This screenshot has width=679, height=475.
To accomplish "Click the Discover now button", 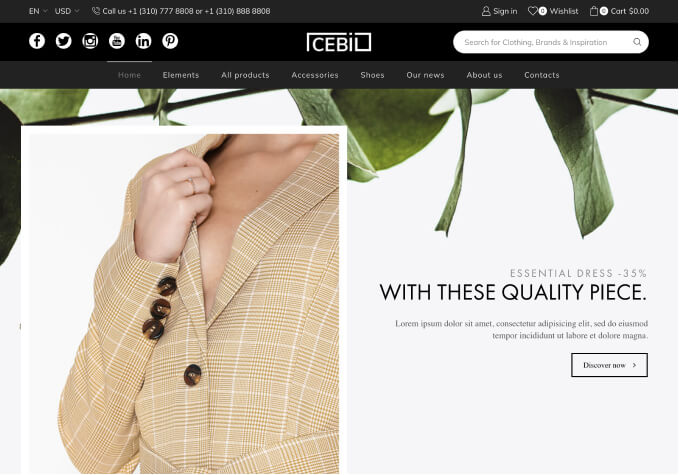I will click(609, 365).
